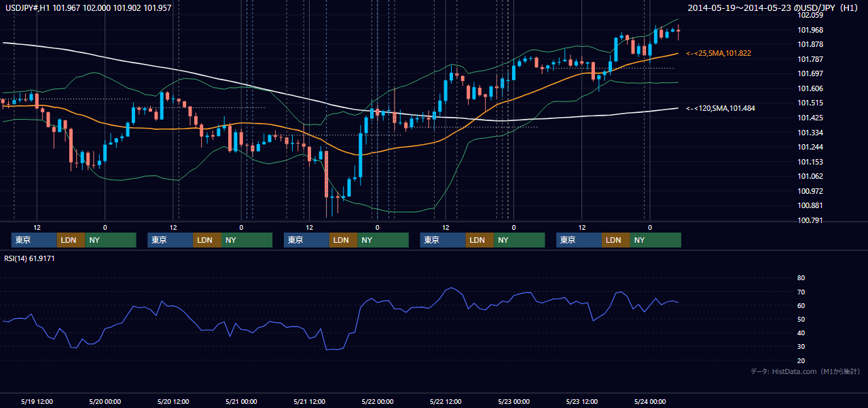Click the NY session bar for 5/21
The image size is (868, 408).
(x=383, y=240)
